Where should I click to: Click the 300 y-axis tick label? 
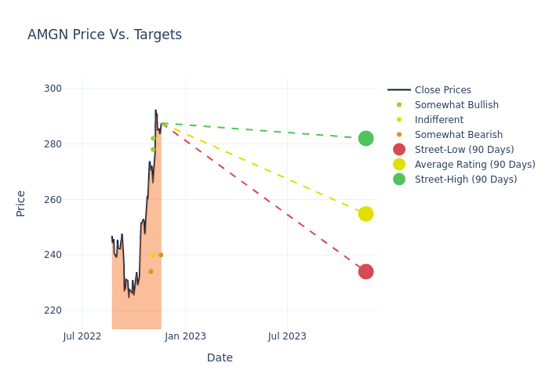pyautogui.click(x=53, y=89)
